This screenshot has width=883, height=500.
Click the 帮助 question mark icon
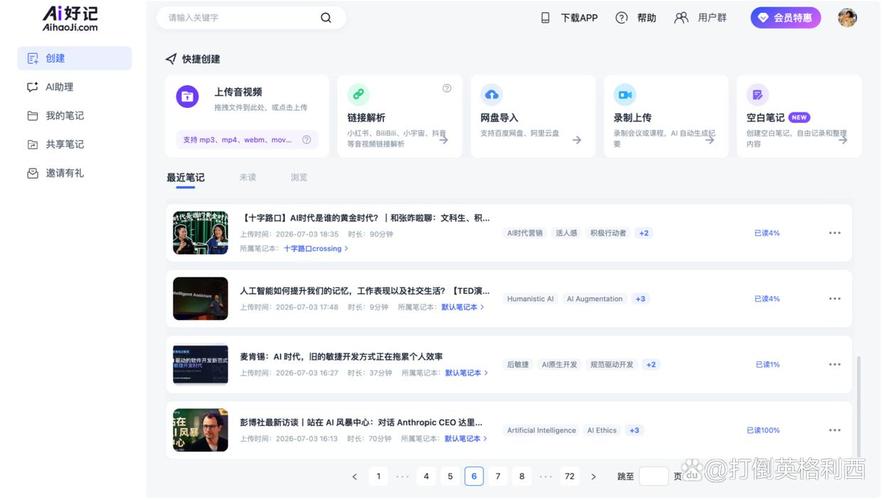(621, 18)
